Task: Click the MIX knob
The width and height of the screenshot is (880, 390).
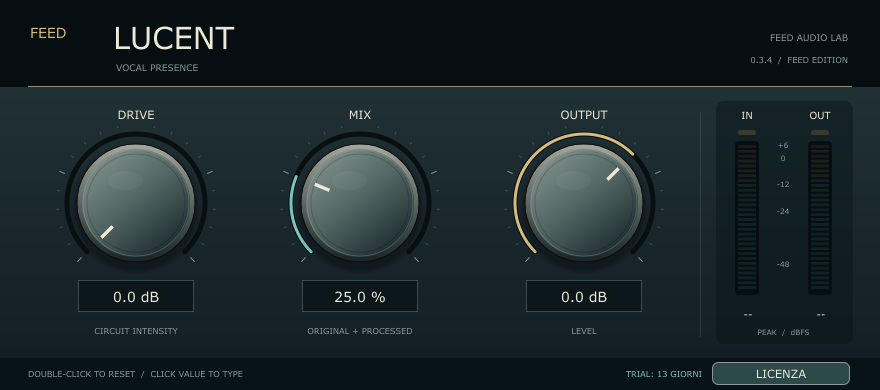Action: [360, 203]
